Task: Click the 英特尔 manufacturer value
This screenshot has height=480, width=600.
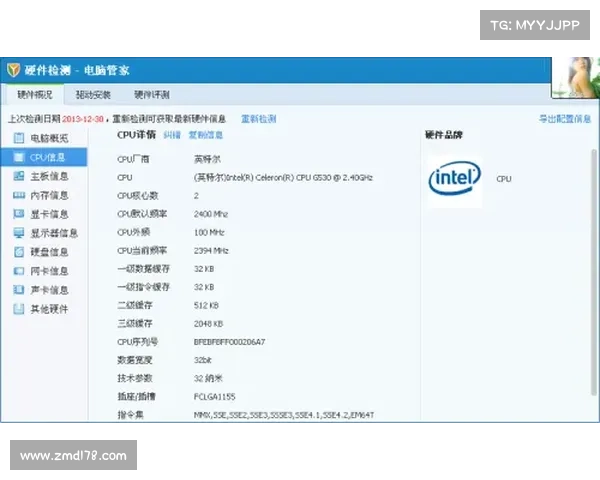Action: (207, 159)
